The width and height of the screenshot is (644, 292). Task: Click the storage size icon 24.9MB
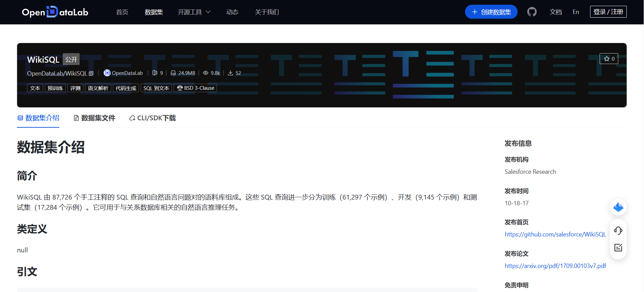tap(173, 73)
